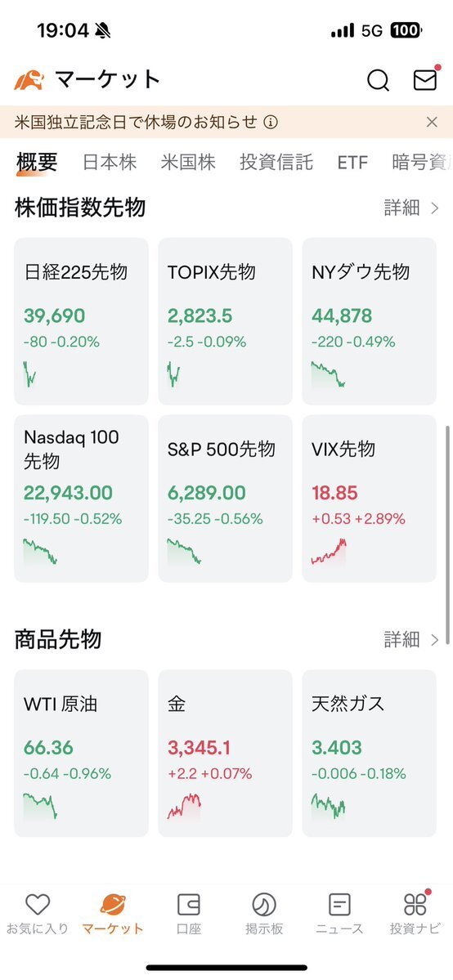Open the 投資信託 tab
Viewport: 453px width, 980px height.
[x=276, y=163]
